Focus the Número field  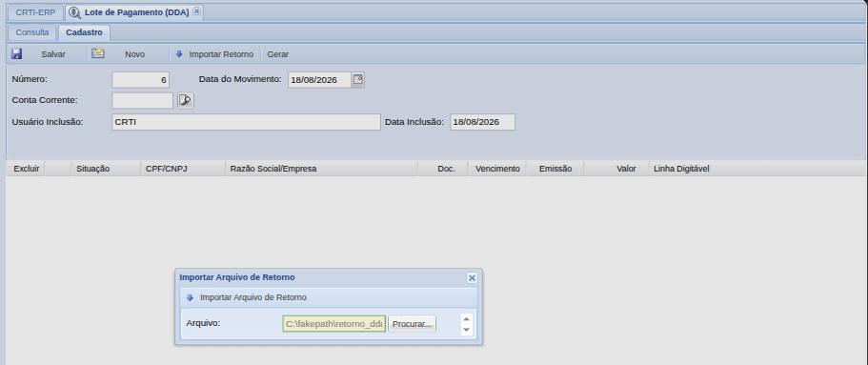(141, 80)
